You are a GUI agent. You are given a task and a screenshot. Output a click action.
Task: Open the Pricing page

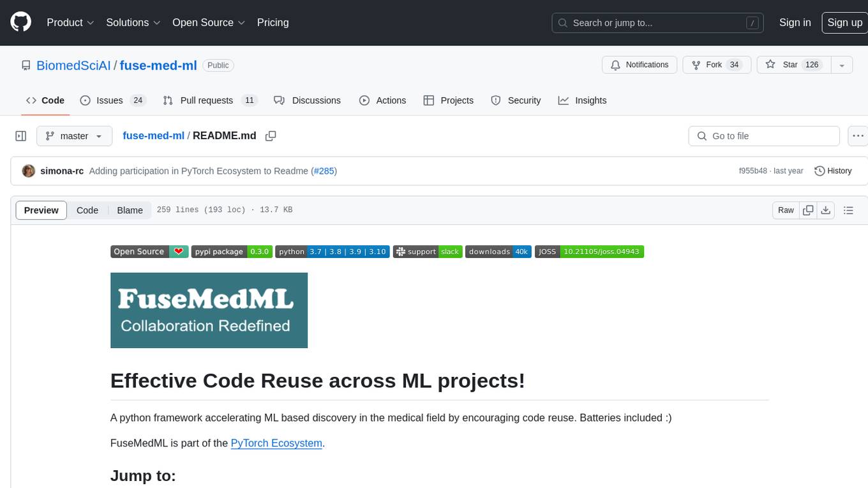pyautogui.click(x=273, y=22)
